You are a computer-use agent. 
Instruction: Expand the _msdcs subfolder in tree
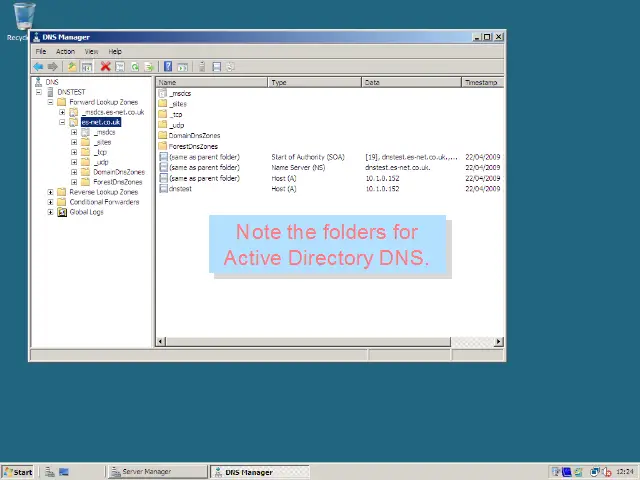(x=74, y=132)
